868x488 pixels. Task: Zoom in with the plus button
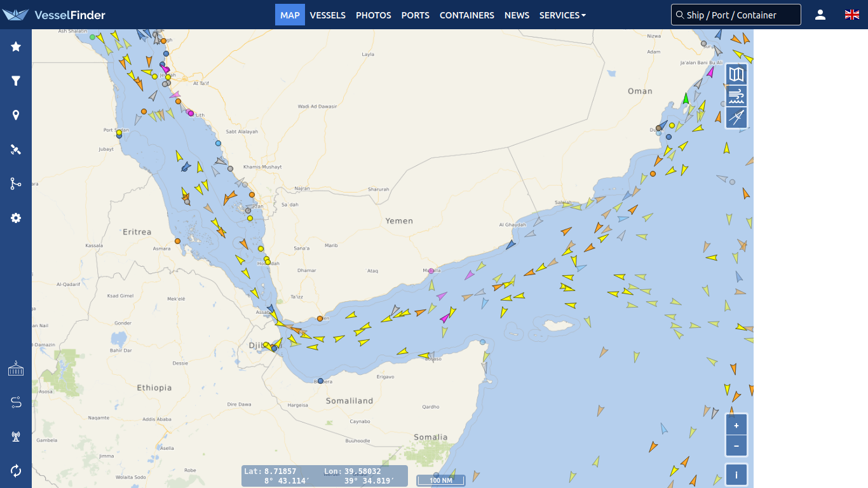[x=736, y=425]
